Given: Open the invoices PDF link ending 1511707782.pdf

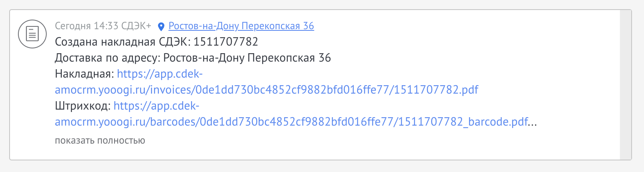Looking at the screenshot, I should 267,90.
